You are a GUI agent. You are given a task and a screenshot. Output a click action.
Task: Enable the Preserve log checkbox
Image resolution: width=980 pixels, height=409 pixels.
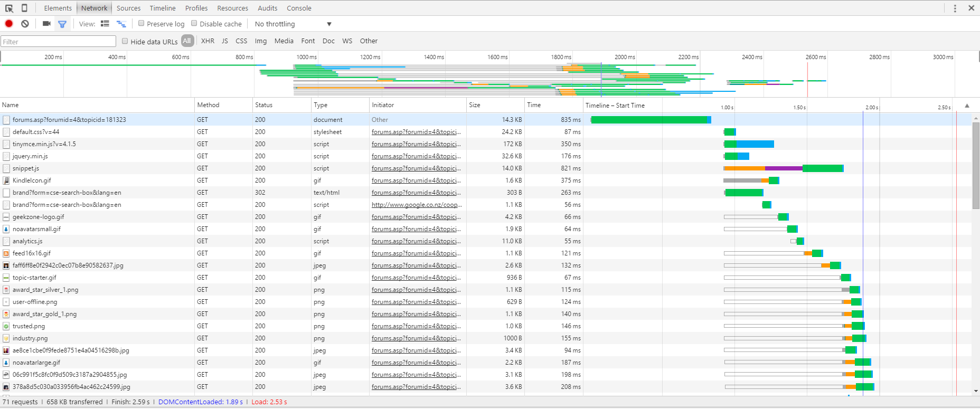(x=141, y=23)
